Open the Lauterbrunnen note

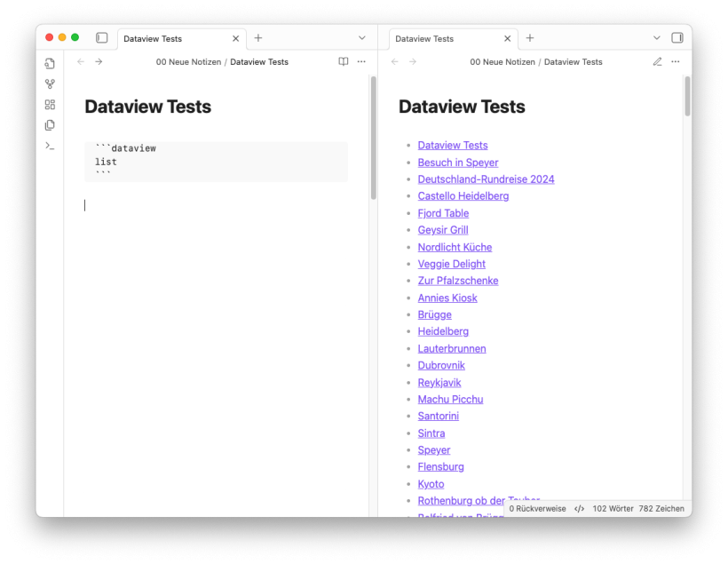pyautogui.click(x=452, y=348)
